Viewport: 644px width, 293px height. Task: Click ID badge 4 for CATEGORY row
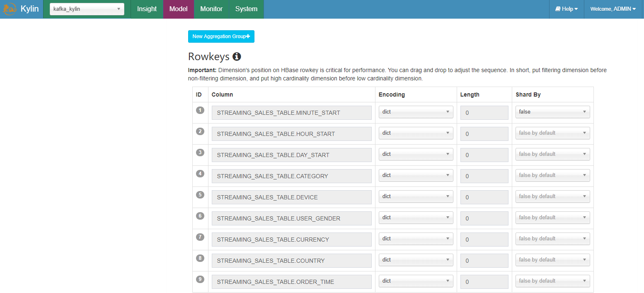pyautogui.click(x=200, y=174)
